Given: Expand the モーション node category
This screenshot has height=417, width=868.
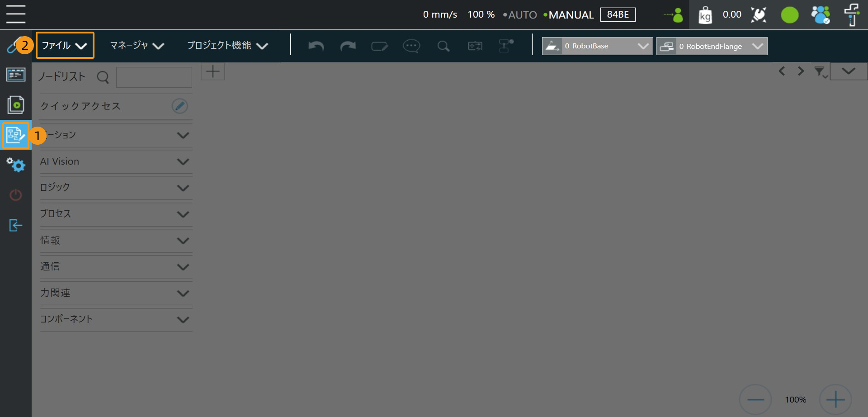Looking at the screenshot, I should (x=116, y=135).
